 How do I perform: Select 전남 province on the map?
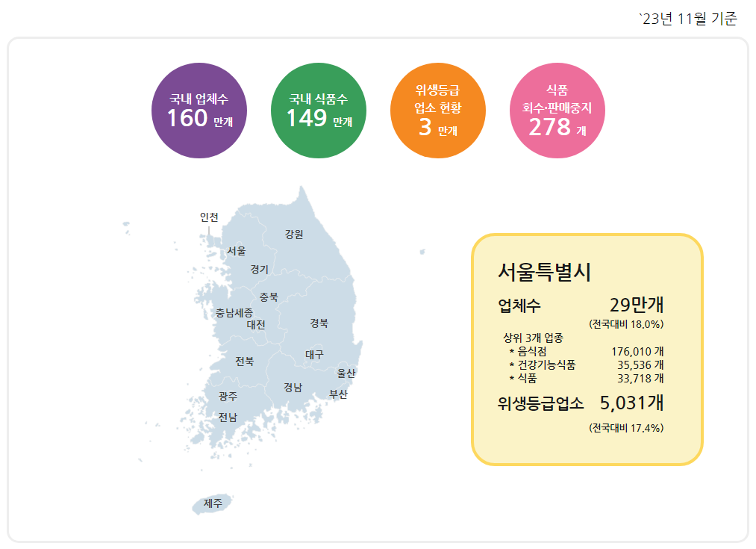pos(228,418)
